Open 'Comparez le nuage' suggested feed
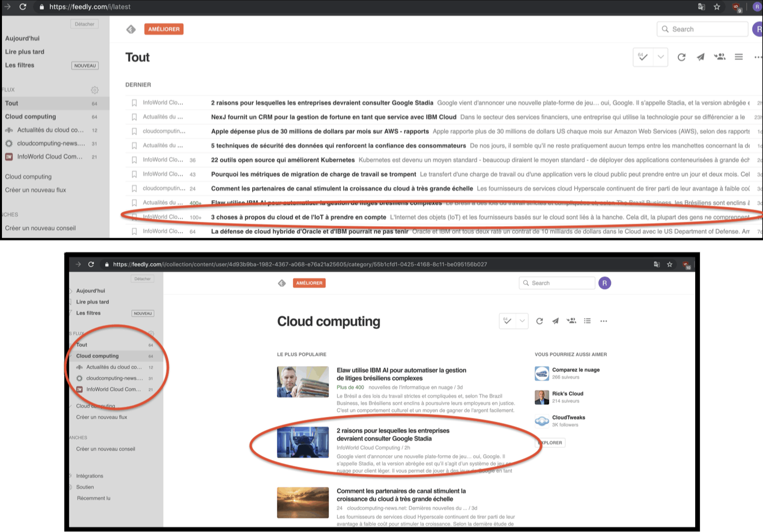763x532 pixels. 576,370
